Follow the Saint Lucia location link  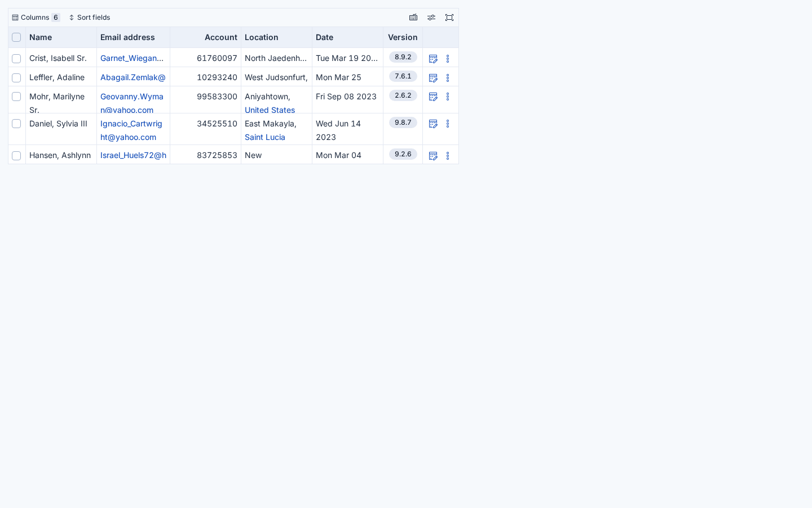tap(265, 137)
